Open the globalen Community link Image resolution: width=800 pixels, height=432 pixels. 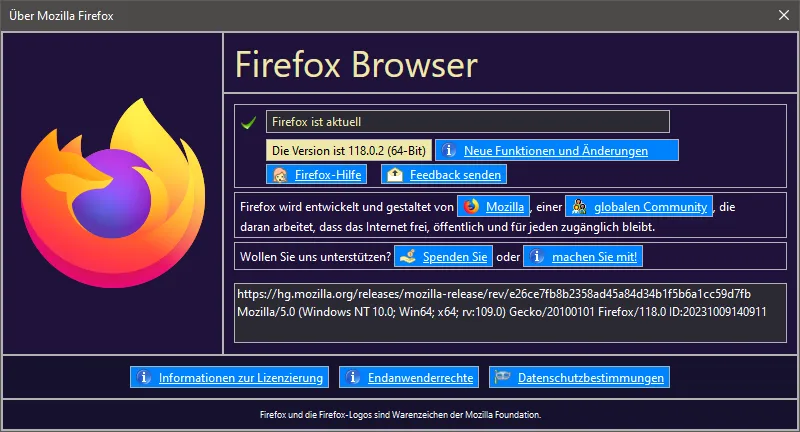[639, 207]
